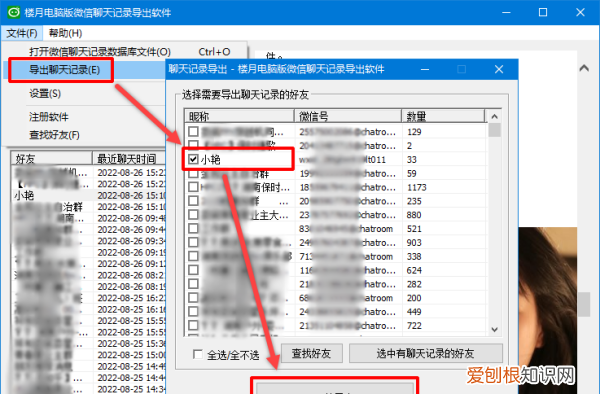Image resolution: width=600 pixels, height=394 pixels.
Task: Click scroll-up arrow of the friend selection list
Action: point(494,116)
